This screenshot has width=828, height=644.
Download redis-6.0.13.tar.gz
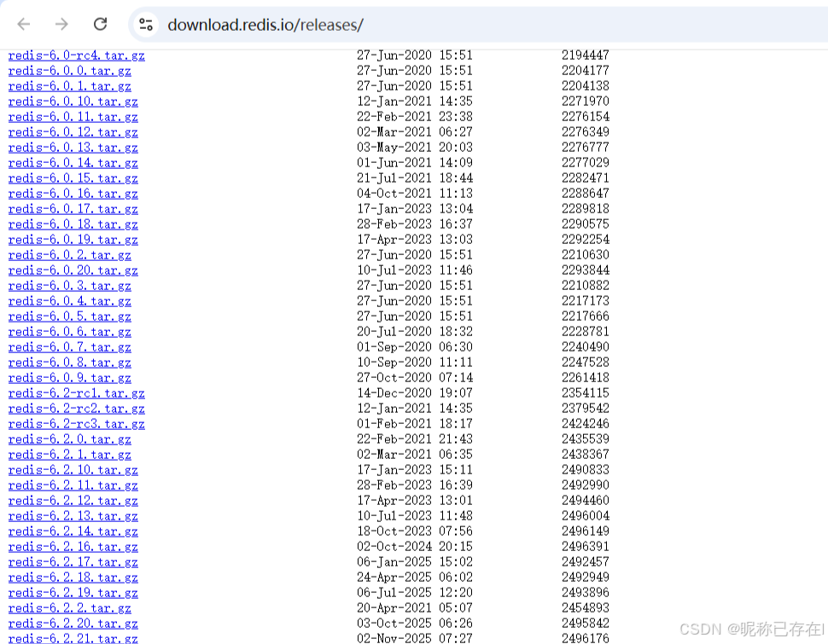click(x=73, y=148)
